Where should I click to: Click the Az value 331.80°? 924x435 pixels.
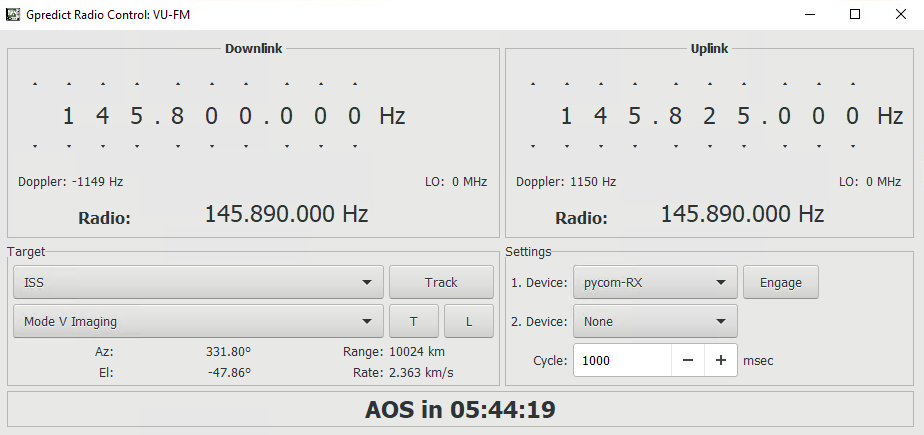point(228,352)
